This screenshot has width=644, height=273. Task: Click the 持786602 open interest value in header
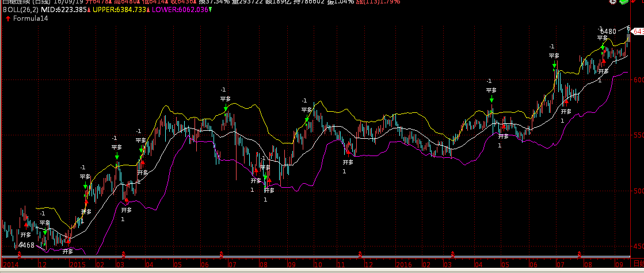[x=308, y=2]
